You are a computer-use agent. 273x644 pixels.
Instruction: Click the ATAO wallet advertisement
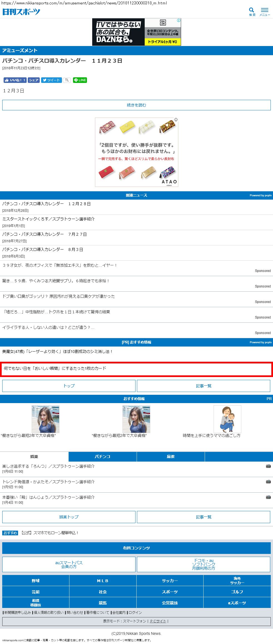pos(136,152)
